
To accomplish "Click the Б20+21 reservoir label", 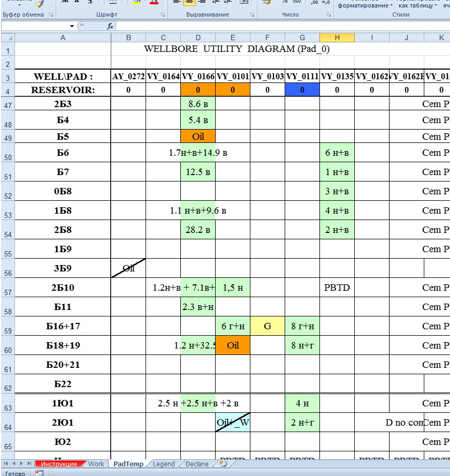I will pos(63,365).
